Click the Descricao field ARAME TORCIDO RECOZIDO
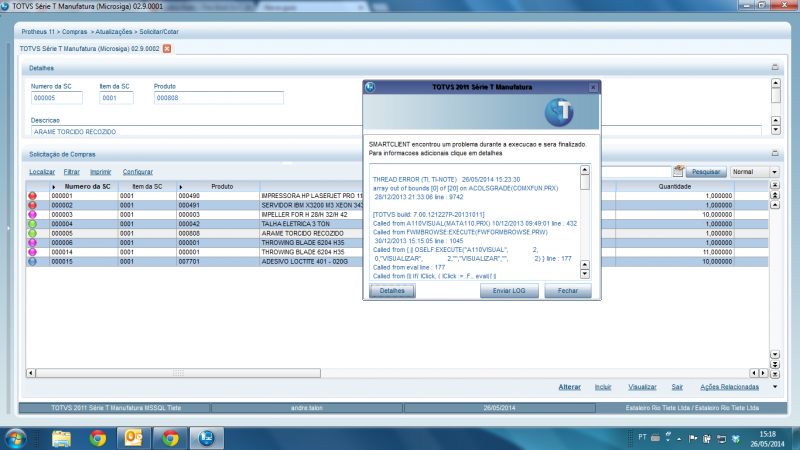The height and width of the screenshot is (450, 800). [196, 131]
